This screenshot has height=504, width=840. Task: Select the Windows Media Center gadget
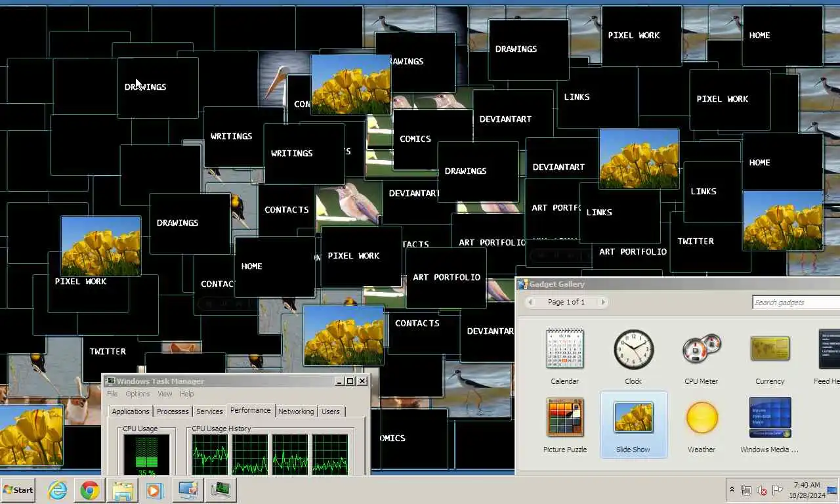point(770,425)
